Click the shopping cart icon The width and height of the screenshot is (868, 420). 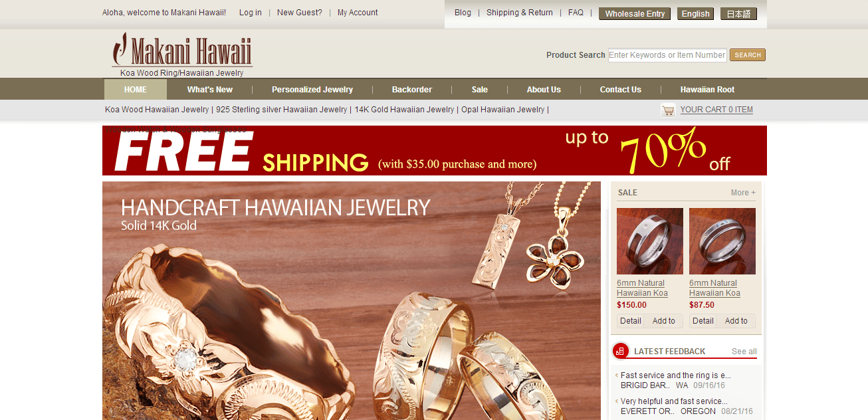click(x=668, y=110)
